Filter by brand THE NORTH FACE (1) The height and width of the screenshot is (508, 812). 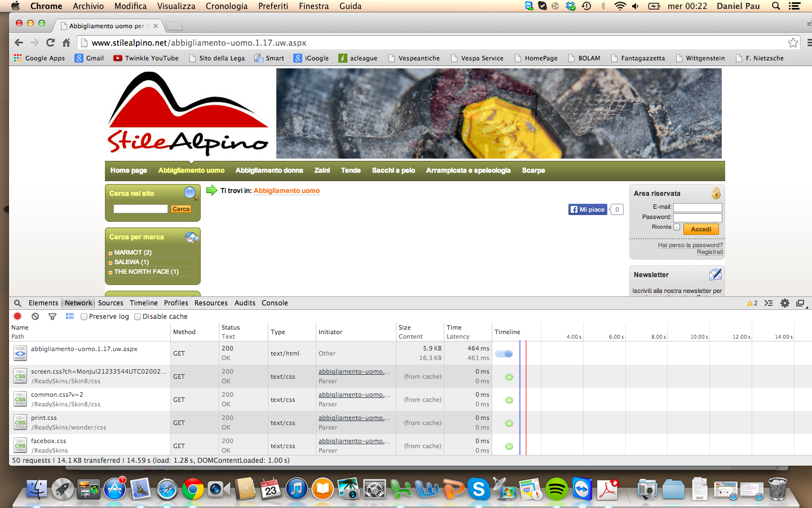pyautogui.click(x=147, y=271)
